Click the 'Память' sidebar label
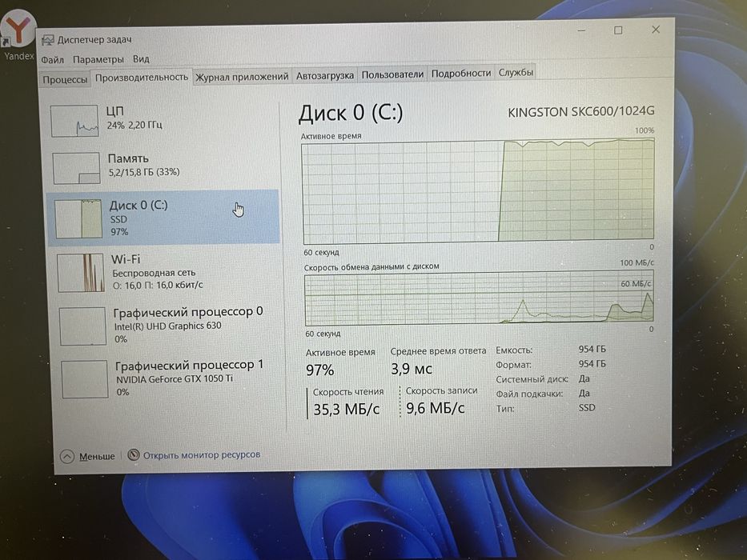This screenshot has height=560, width=747. coord(128,158)
